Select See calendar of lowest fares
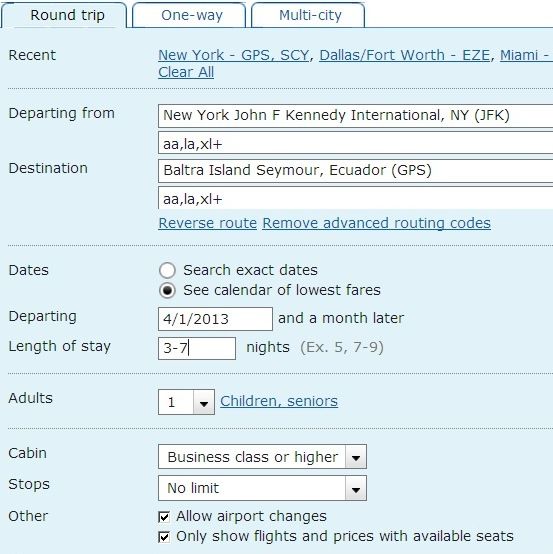This screenshot has height=554, width=553. (x=167, y=290)
